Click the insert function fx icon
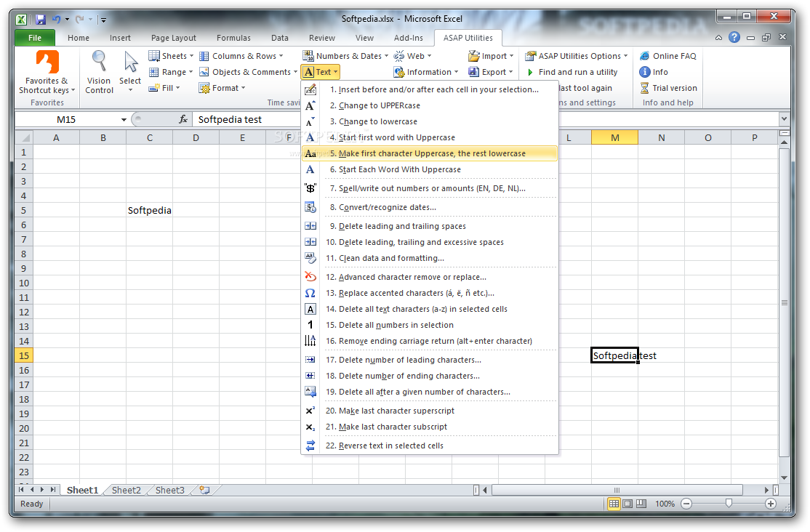The height and width of the screenshot is (532, 810). (183, 119)
